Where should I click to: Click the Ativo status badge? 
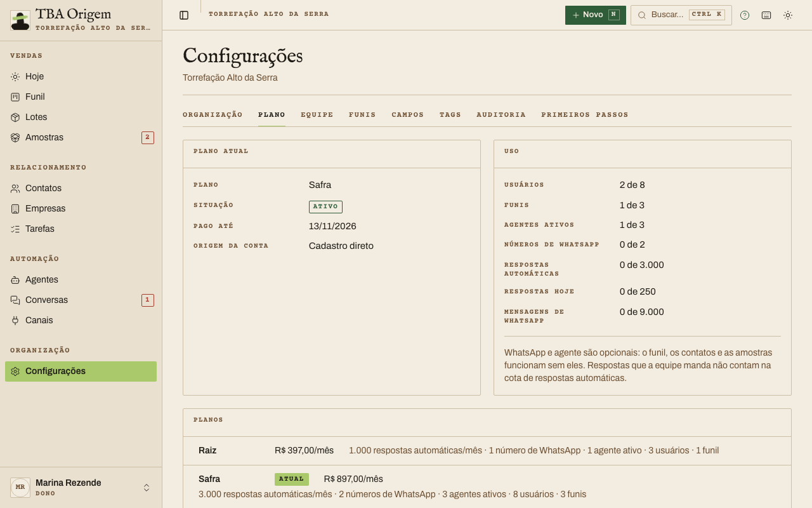[325, 207]
